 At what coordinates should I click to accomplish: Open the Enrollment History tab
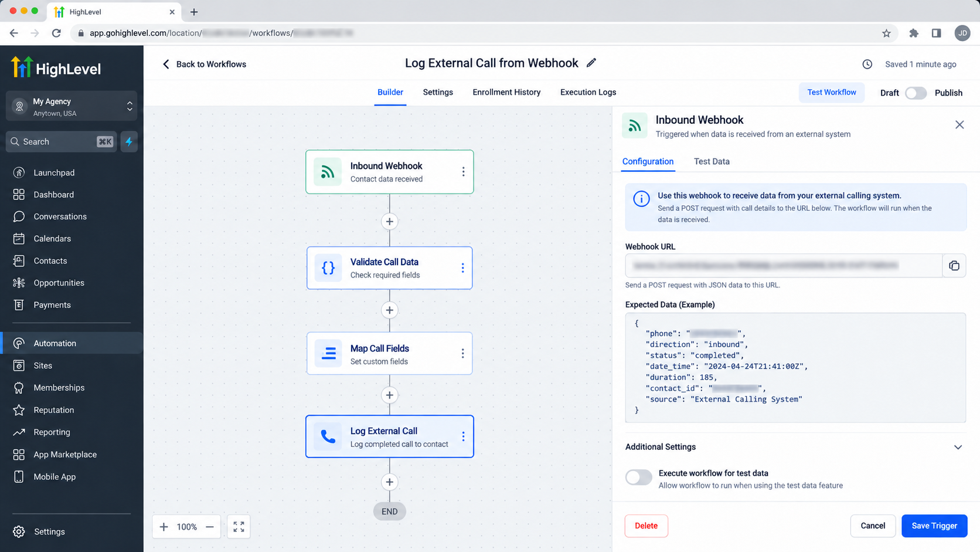pos(506,92)
